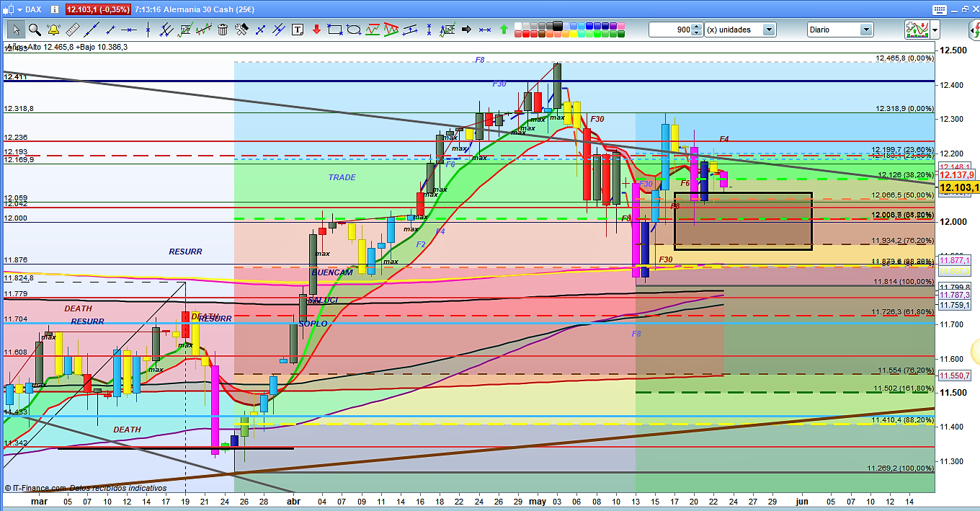Choose the ellipse drawing tool
Viewport: 980px width, 511px height.
point(354,30)
